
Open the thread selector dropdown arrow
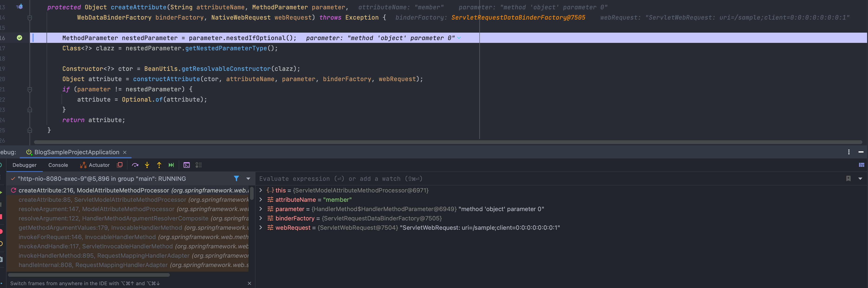point(248,178)
